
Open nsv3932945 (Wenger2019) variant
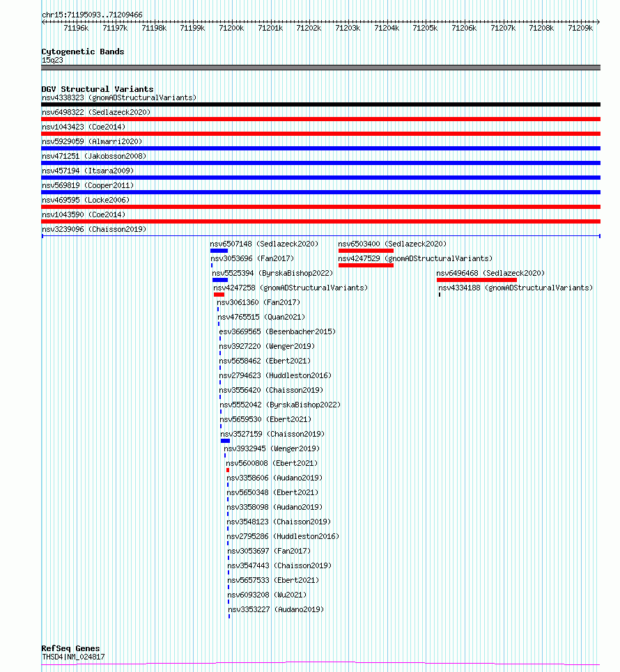click(272, 448)
